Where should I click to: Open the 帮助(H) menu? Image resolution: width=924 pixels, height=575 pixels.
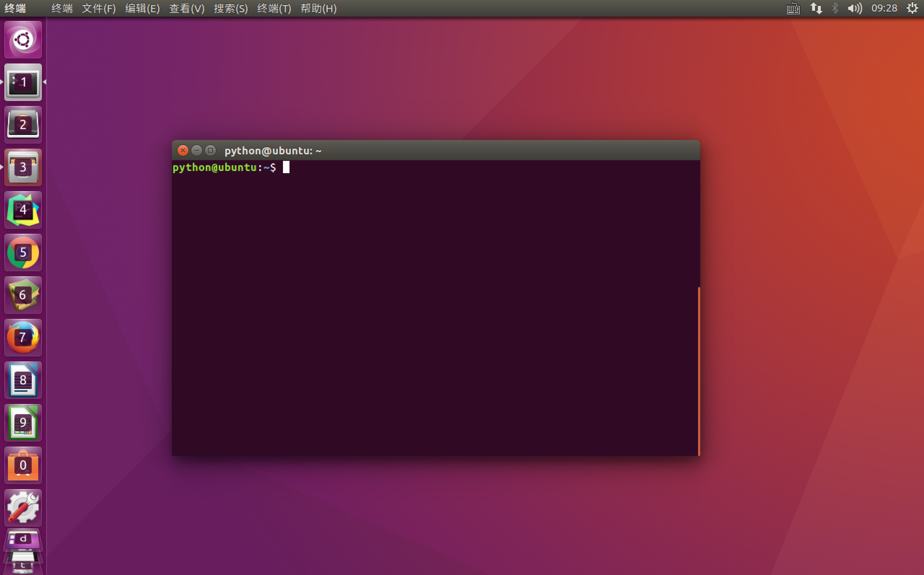pos(318,8)
